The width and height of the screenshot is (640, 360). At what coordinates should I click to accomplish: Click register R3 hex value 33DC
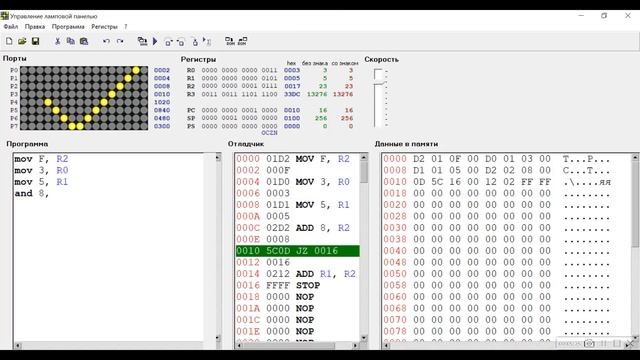[x=292, y=94]
